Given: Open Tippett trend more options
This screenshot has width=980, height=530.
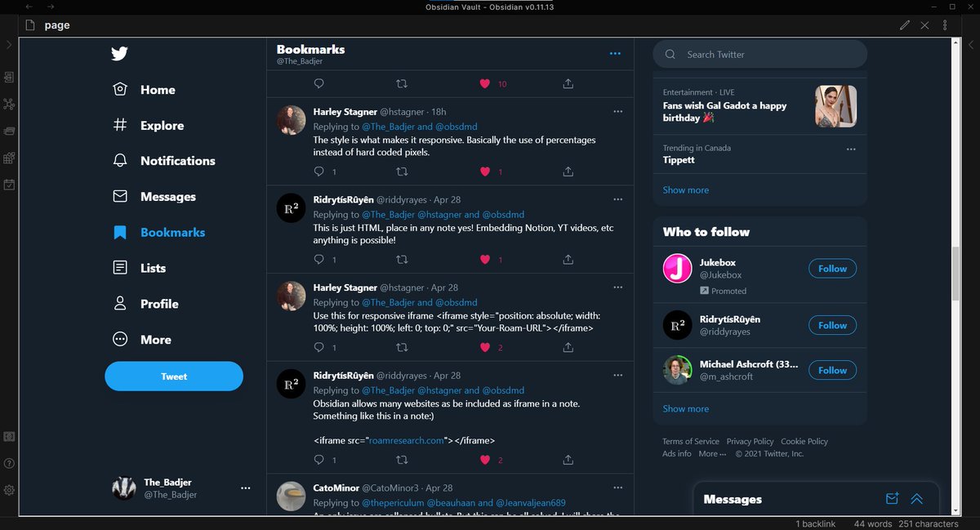Looking at the screenshot, I should [x=851, y=149].
